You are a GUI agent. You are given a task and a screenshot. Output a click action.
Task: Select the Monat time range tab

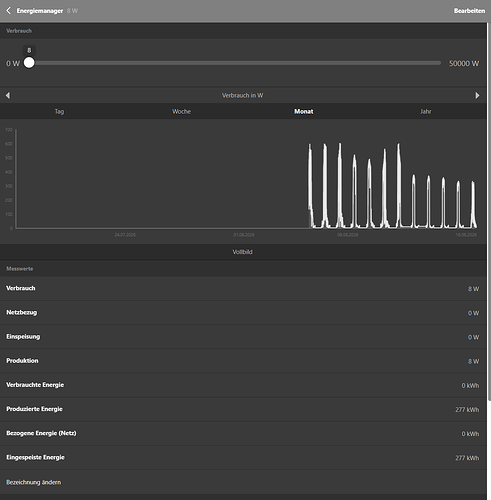(303, 111)
